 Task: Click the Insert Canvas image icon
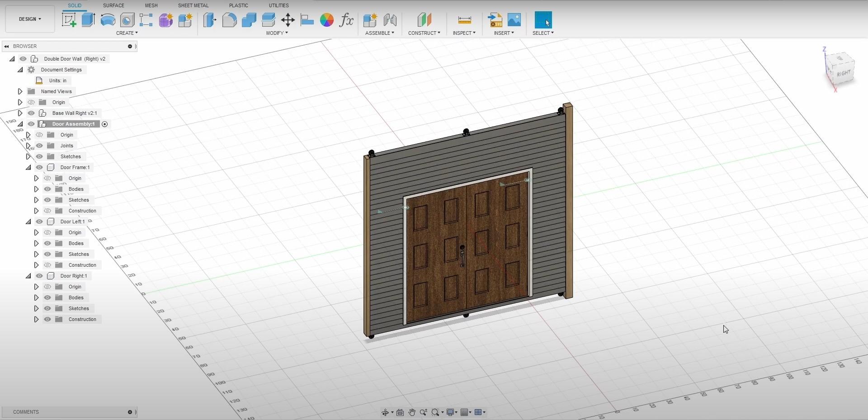pyautogui.click(x=514, y=20)
